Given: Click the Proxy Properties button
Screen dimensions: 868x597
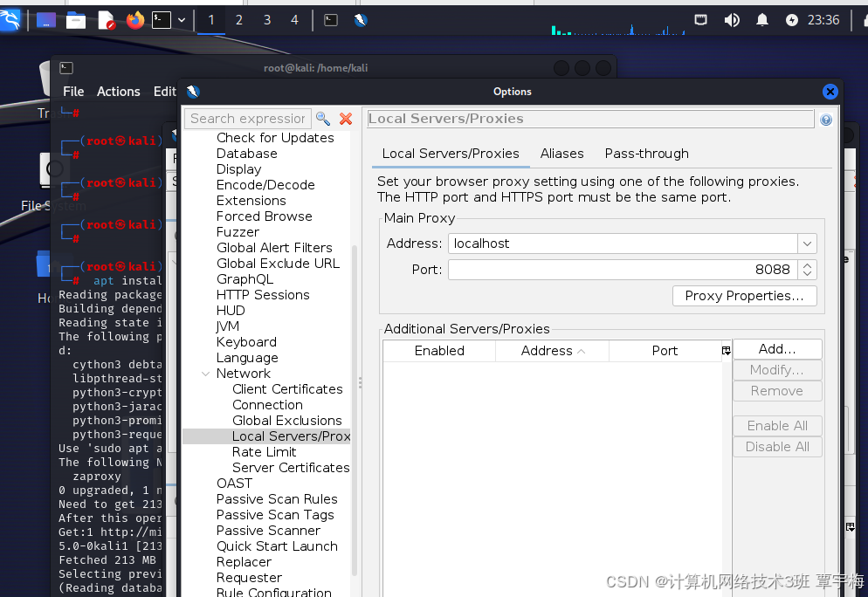Looking at the screenshot, I should tap(744, 296).
